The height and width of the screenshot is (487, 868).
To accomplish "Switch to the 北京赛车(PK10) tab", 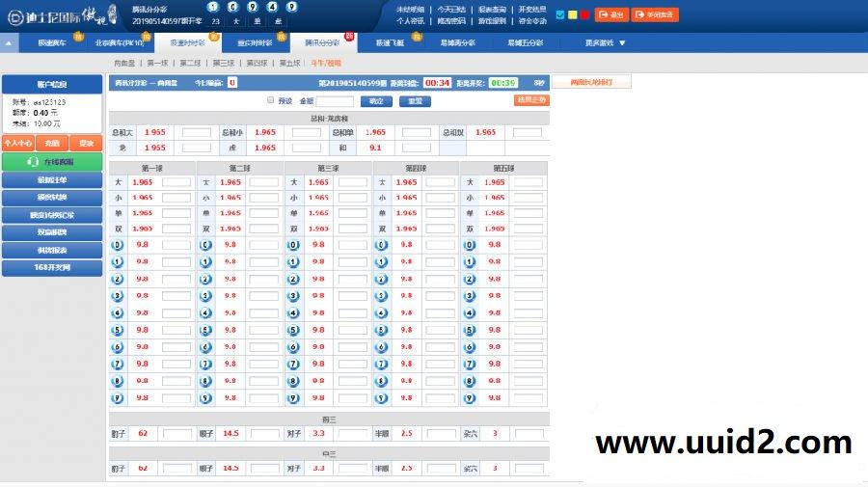I will [119, 42].
